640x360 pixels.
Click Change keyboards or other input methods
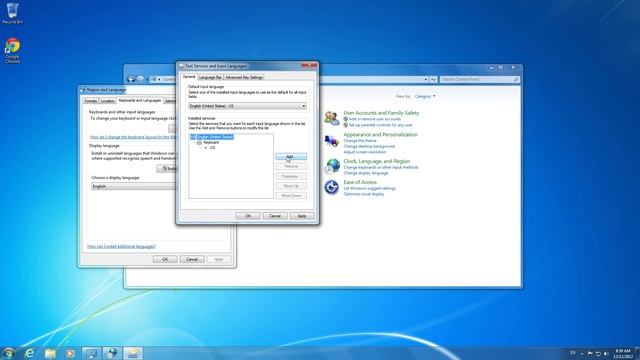point(381,167)
